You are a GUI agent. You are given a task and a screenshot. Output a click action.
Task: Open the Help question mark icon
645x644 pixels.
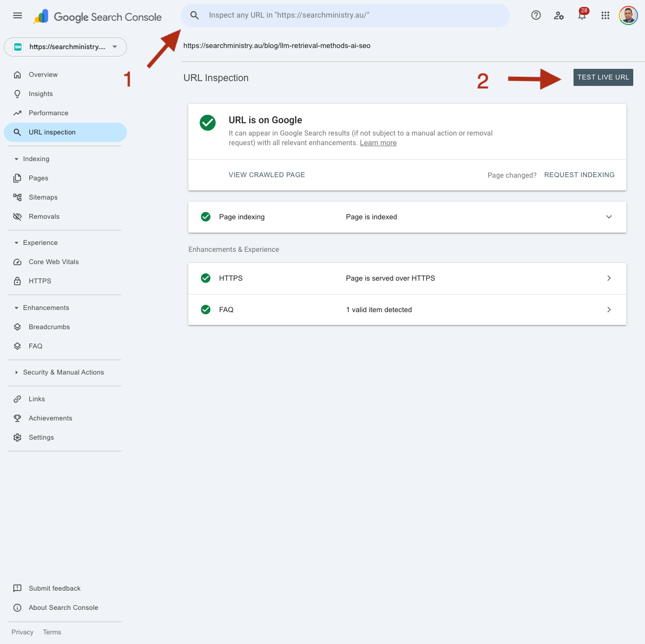(536, 15)
